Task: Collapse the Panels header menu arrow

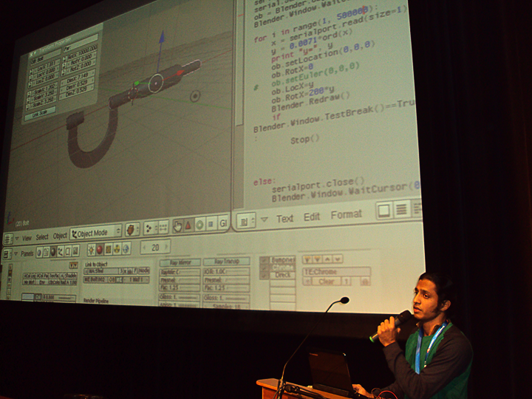Action: point(16,253)
